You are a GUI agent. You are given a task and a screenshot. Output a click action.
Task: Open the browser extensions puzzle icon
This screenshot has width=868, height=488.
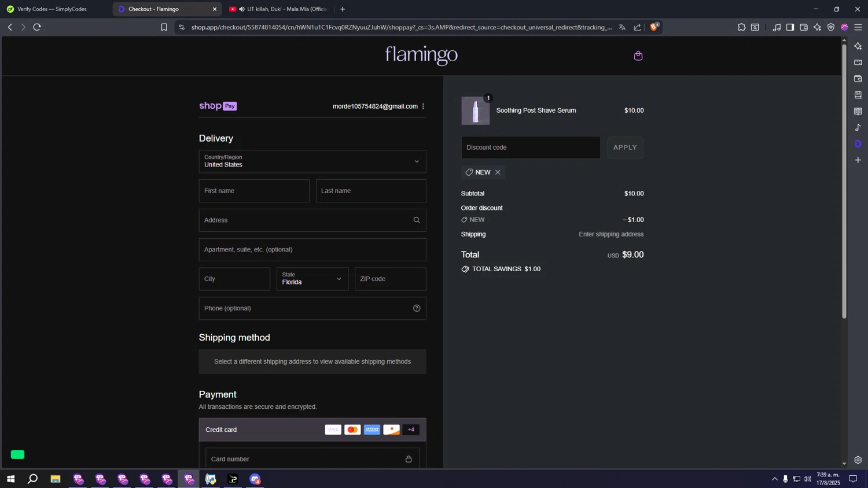[741, 27]
